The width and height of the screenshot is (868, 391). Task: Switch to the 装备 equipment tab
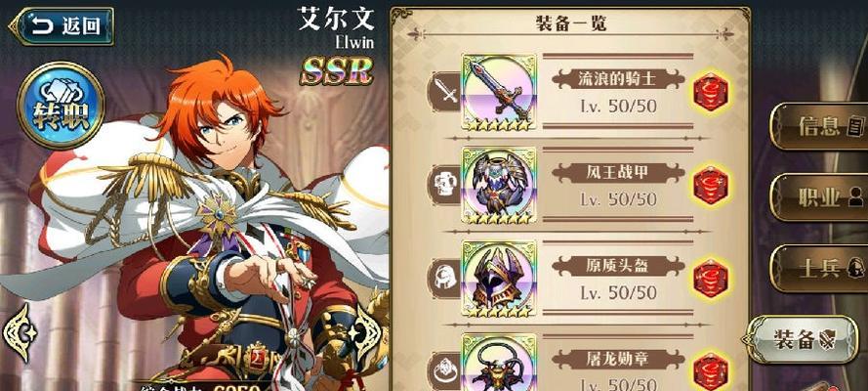tap(800, 340)
